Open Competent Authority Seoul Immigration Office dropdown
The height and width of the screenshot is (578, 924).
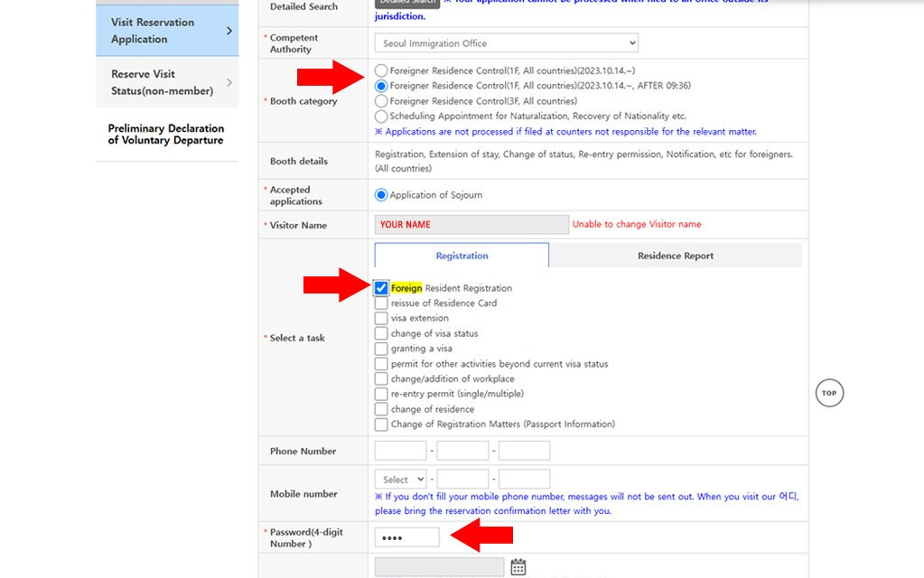tap(506, 43)
